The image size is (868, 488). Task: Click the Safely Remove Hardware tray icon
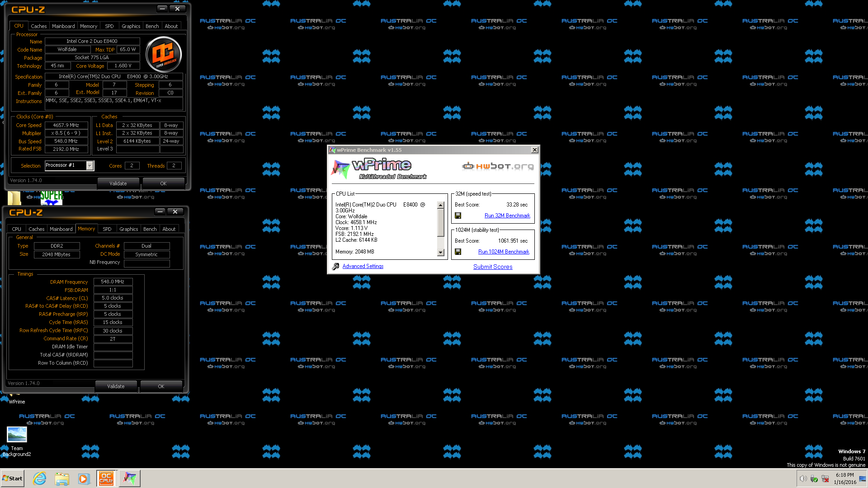814,479
